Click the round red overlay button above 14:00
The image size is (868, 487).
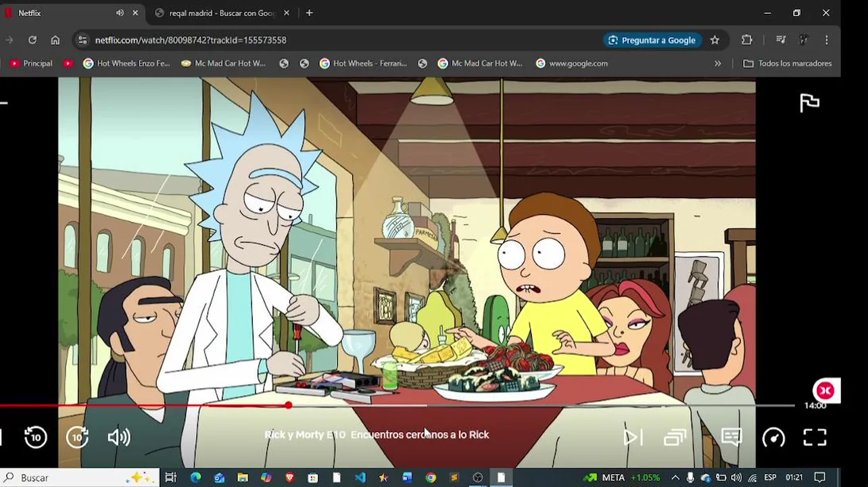[x=825, y=390]
